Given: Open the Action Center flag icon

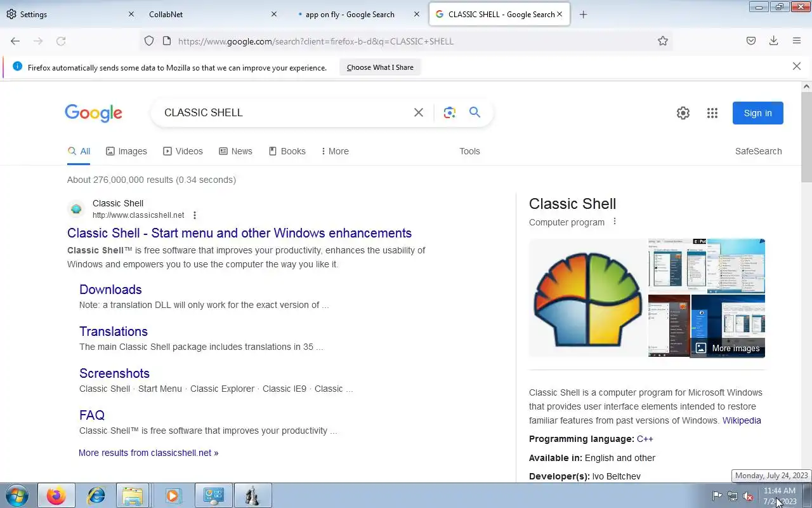Looking at the screenshot, I should point(717,496).
